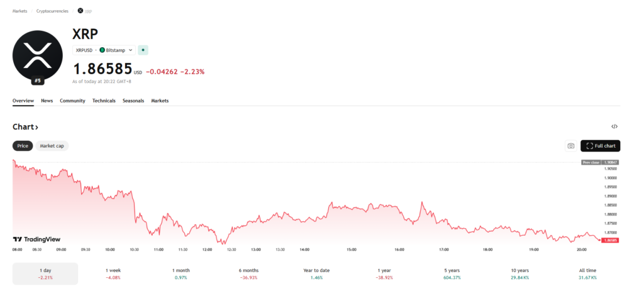Select the All time range
This screenshot has width=644, height=296.
[x=587, y=273]
